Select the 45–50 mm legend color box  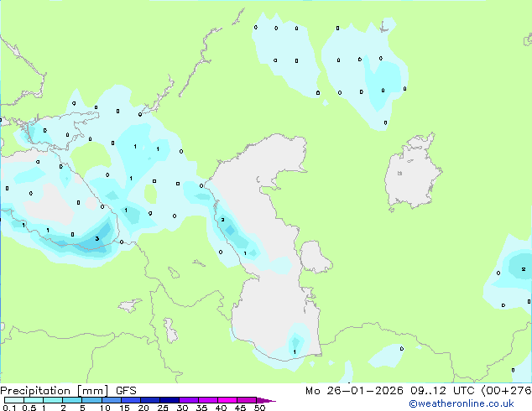(247, 400)
